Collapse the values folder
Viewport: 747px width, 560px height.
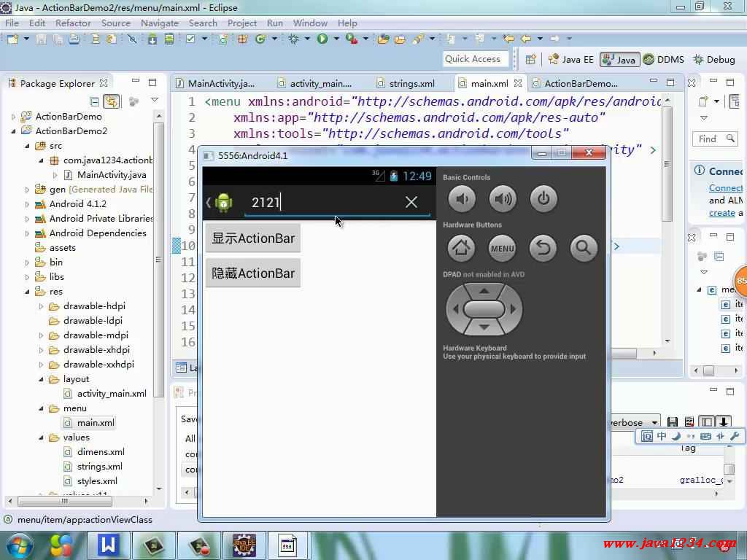click(41, 437)
